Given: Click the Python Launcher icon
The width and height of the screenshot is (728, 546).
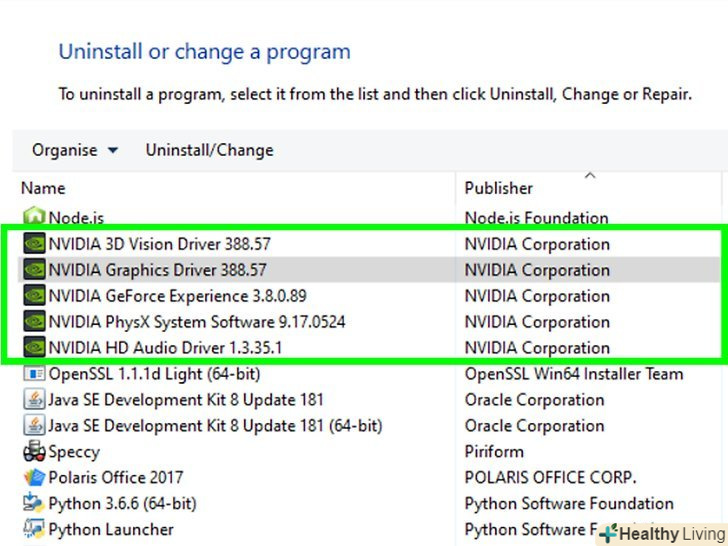Looking at the screenshot, I should 34,529.
